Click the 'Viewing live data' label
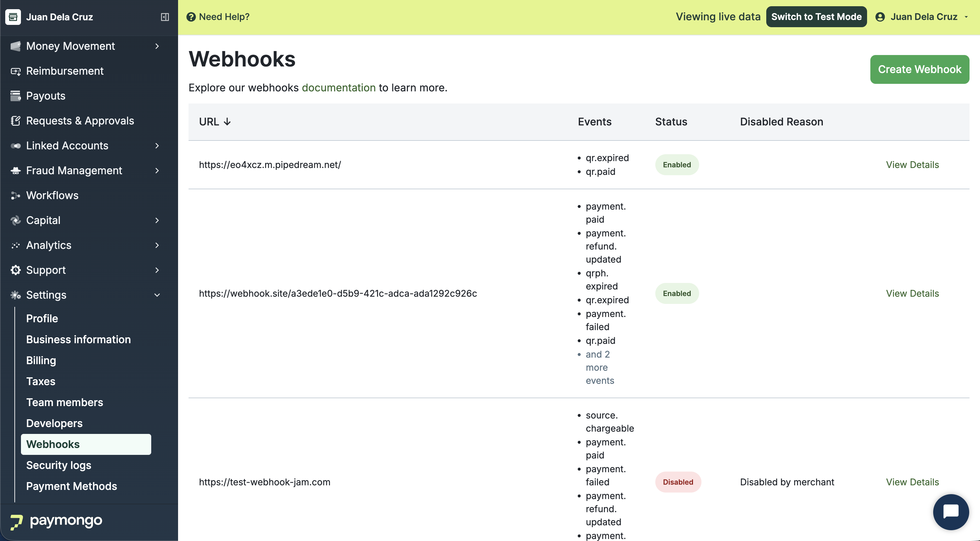This screenshot has width=980, height=541. pos(718,17)
